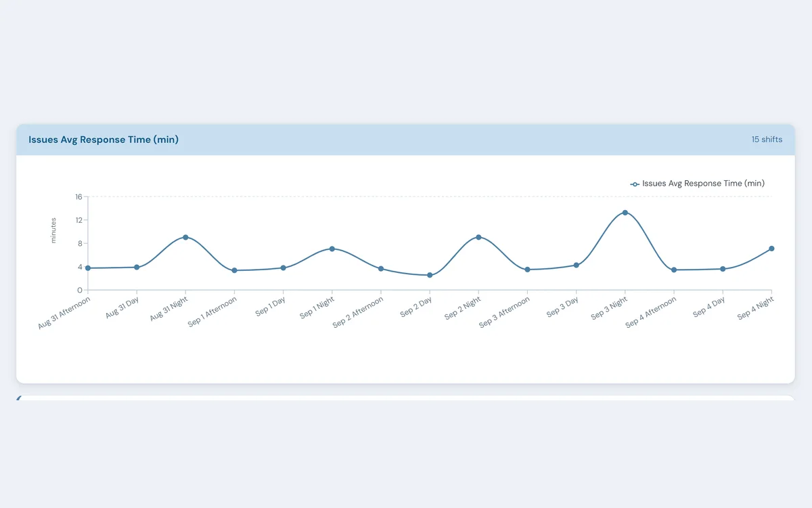The width and height of the screenshot is (812, 508).
Task: Click the Sep 4 Afternoon data point
Action: click(x=674, y=270)
